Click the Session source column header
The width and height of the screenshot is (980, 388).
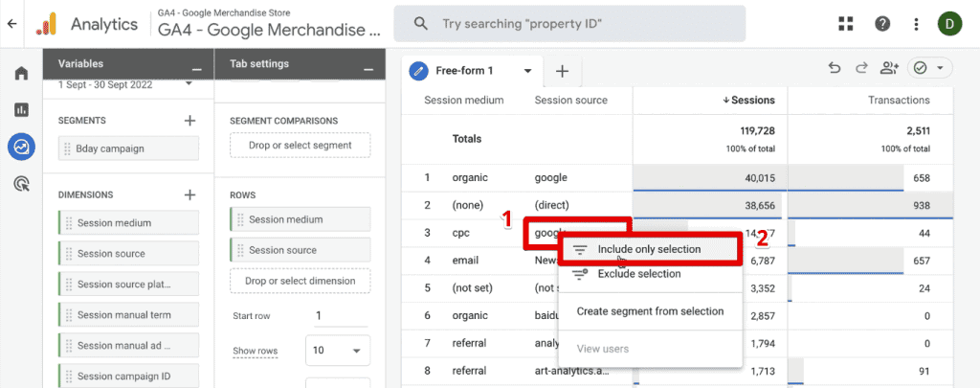click(570, 101)
